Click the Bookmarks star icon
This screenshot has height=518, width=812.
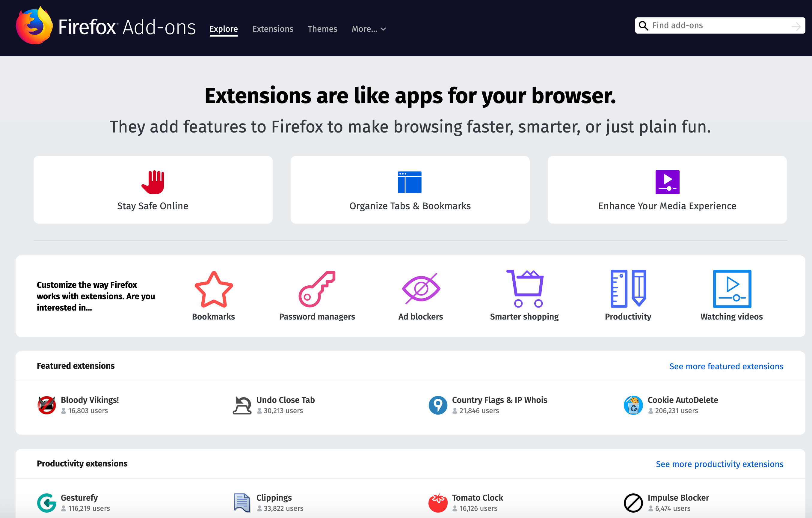[214, 289]
